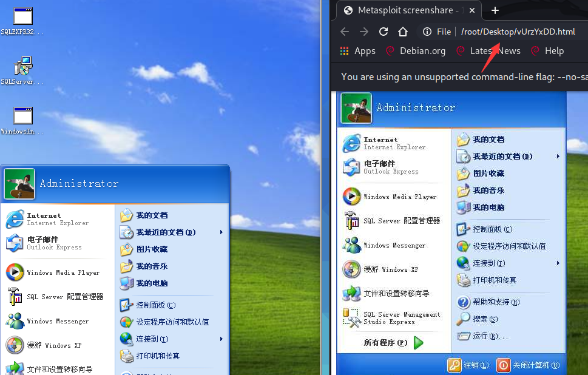Viewport: 588px width, 375px height.
Task: Expand 连接到 submenu arrow in left Start menu
Action: tap(221, 339)
